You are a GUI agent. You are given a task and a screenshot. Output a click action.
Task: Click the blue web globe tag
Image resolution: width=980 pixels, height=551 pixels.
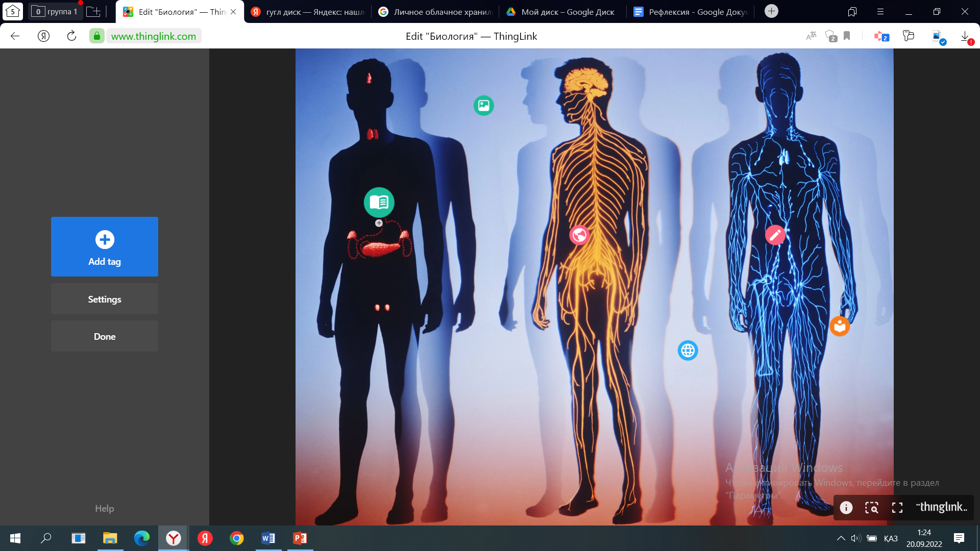[x=688, y=350]
